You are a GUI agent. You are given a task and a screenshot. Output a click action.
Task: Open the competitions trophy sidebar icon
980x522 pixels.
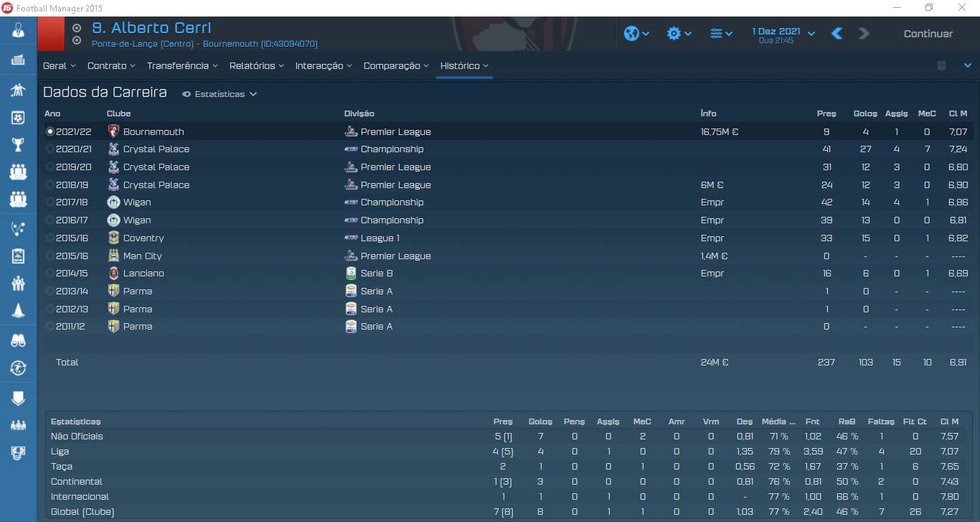pyautogui.click(x=19, y=144)
